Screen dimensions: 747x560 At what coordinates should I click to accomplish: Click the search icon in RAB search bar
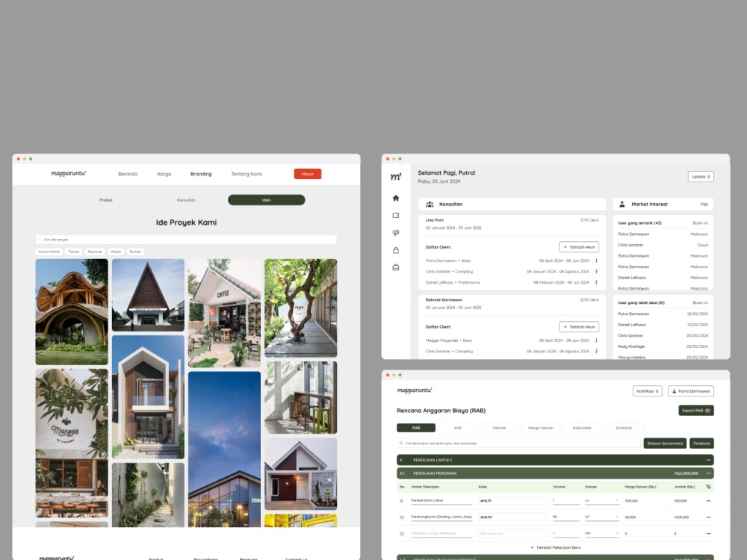(x=402, y=444)
